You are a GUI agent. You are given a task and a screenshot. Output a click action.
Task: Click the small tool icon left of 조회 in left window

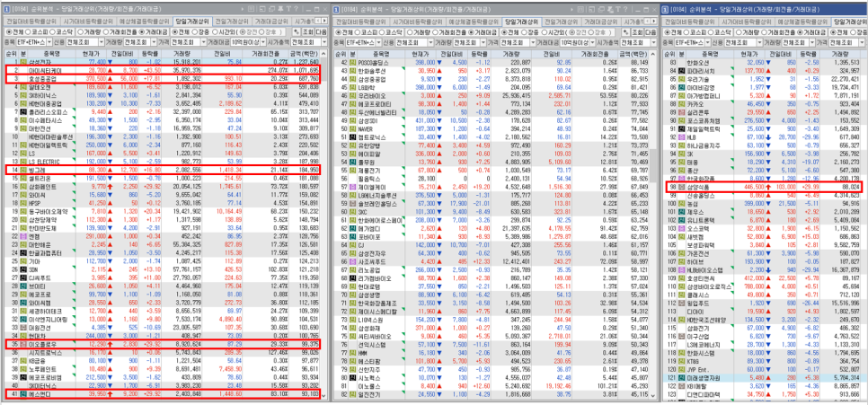[297, 32]
